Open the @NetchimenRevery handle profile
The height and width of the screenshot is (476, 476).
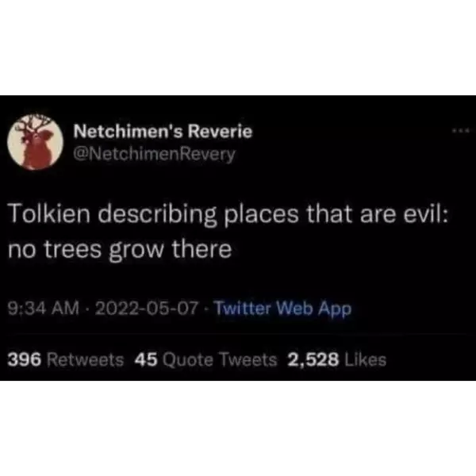[x=154, y=155]
